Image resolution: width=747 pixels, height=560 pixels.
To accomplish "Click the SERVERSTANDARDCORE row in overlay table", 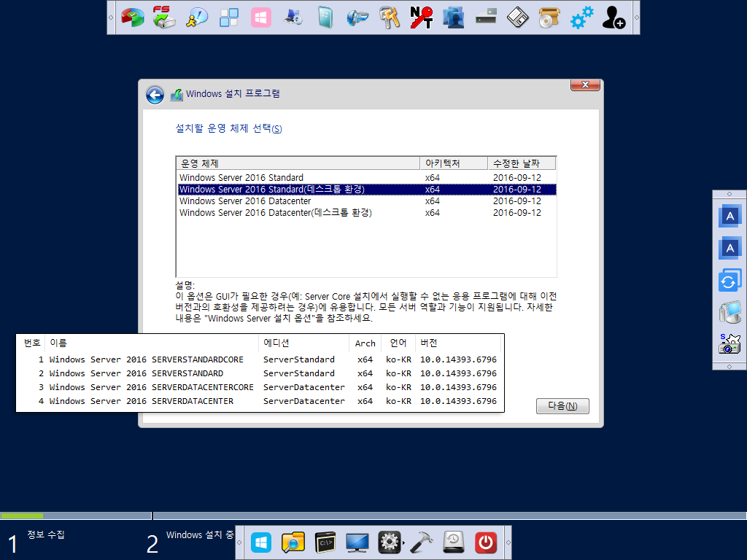I will pos(260,359).
